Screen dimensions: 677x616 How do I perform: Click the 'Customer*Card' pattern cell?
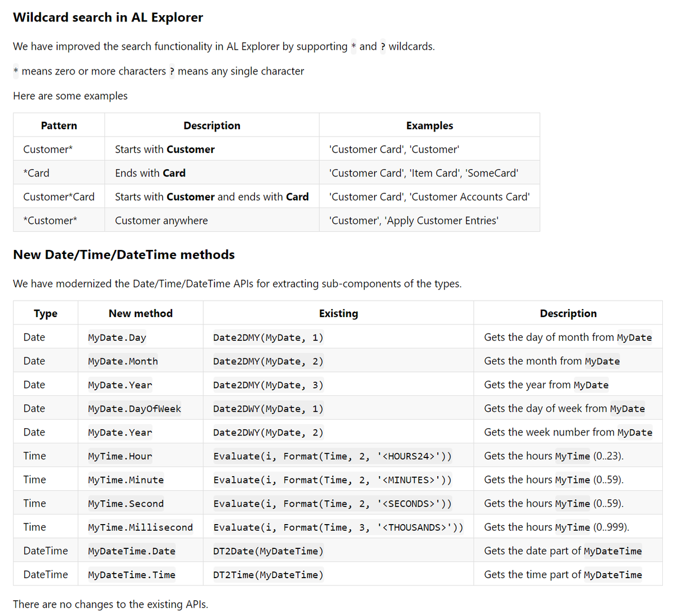pyautogui.click(x=59, y=196)
